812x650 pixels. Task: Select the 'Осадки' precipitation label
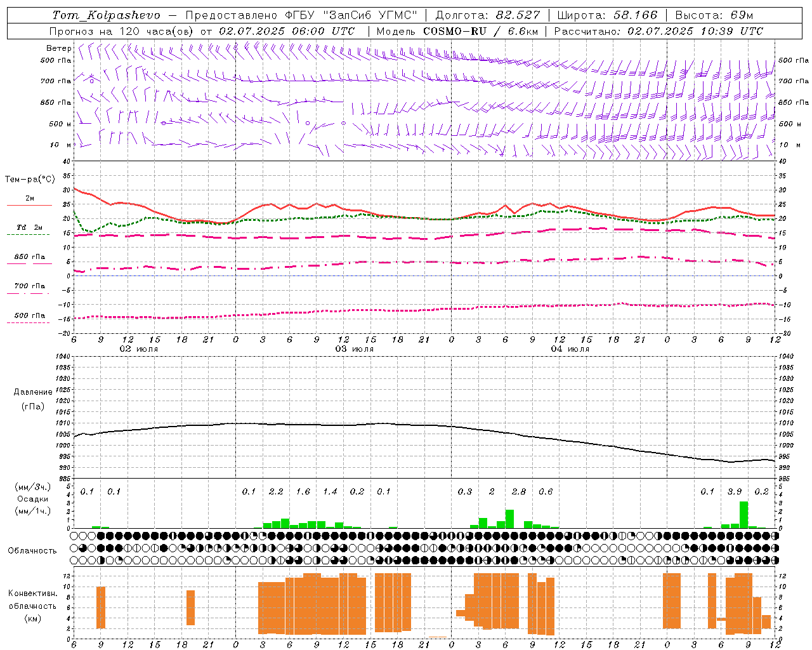tap(33, 499)
